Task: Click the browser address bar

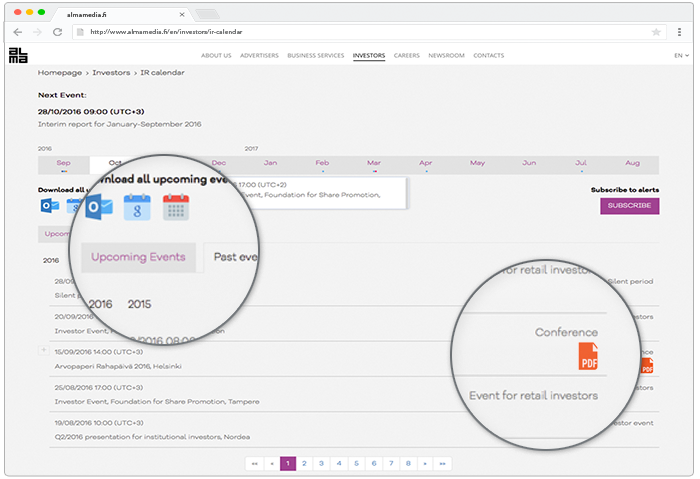Action: [360, 32]
